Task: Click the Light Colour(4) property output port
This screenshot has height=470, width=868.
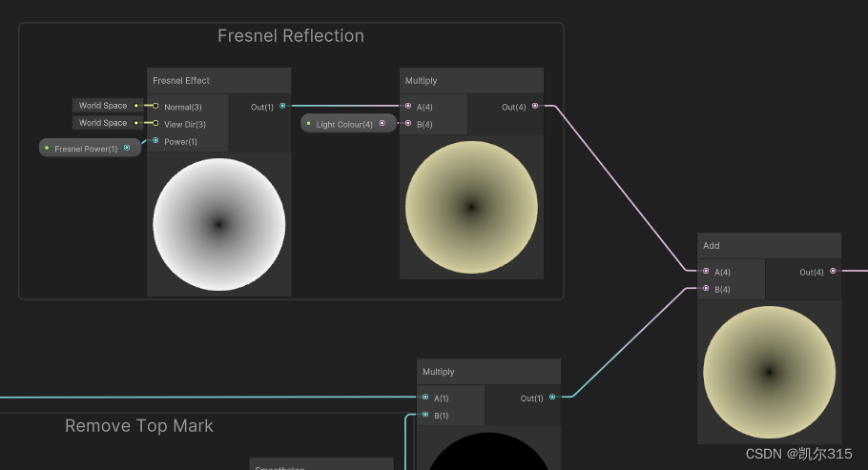Action: pyautogui.click(x=382, y=123)
